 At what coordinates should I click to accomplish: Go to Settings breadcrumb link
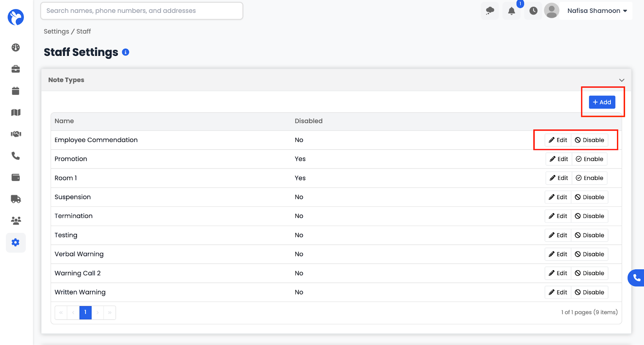(56, 31)
